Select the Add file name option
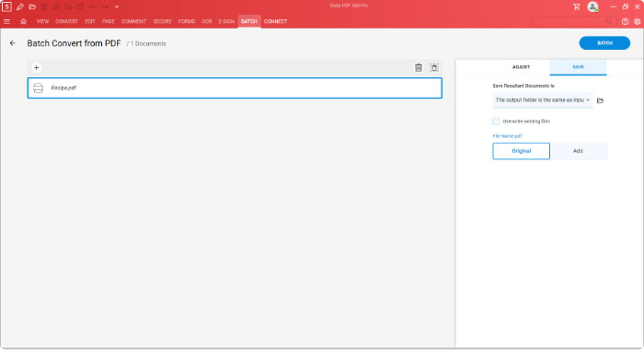The image size is (644, 350). coord(578,151)
